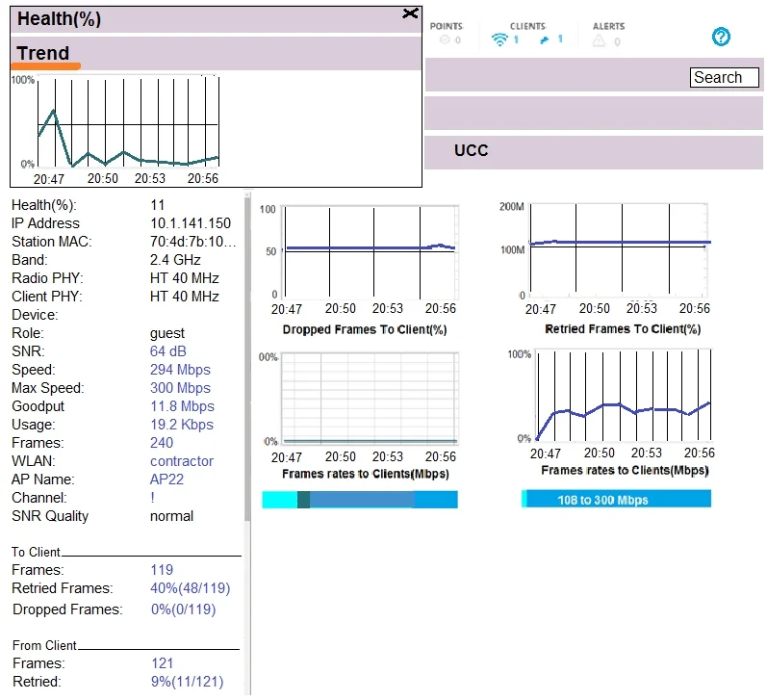Click the 108 to 300 Mbps bar
The height and width of the screenshot is (700, 767).
coord(616,499)
